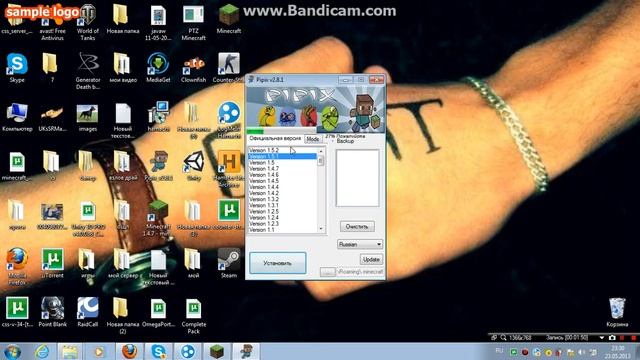This screenshot has height=360, width=640.
Task: Select Version 1.1 in the list
Action: 282,230
